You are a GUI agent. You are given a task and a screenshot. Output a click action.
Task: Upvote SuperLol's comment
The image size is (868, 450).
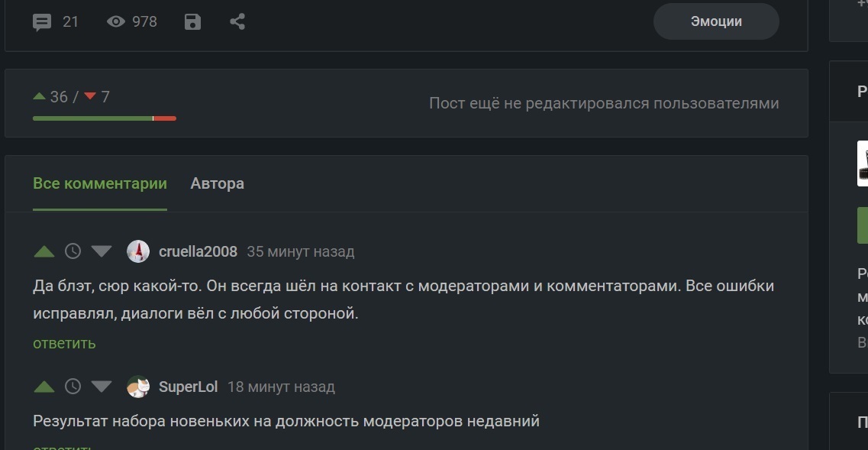point(44,387)
